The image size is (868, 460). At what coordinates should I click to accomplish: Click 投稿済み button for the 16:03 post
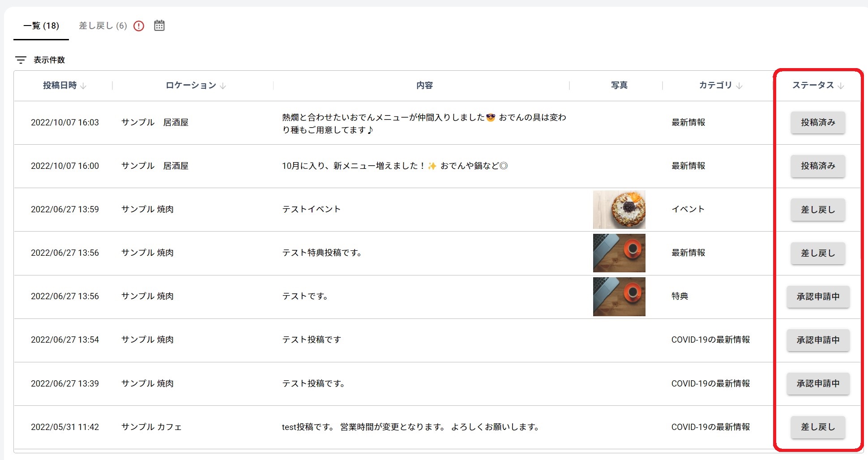click(817, 123)
